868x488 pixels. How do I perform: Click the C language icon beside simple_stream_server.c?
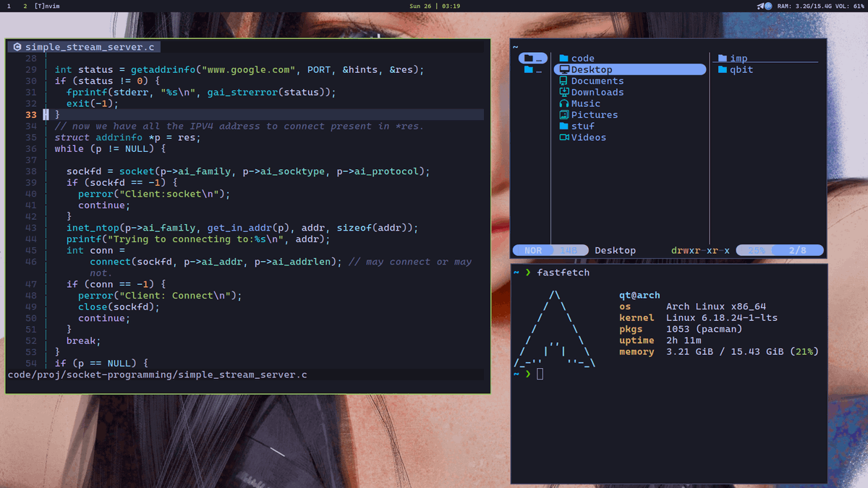pyautogui.click(x=16, y=46)
